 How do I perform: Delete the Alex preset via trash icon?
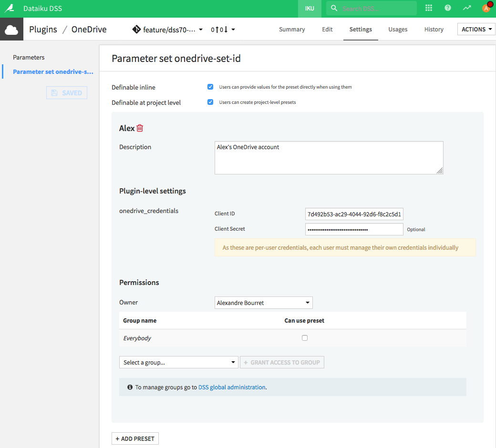139,128
